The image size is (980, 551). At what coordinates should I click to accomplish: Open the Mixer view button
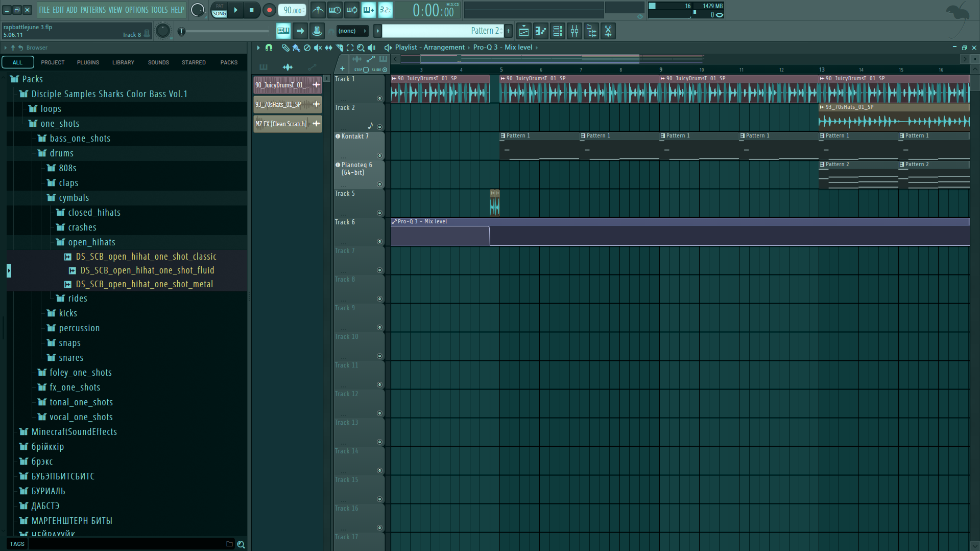pyautogui.click(x=575, y=31)
